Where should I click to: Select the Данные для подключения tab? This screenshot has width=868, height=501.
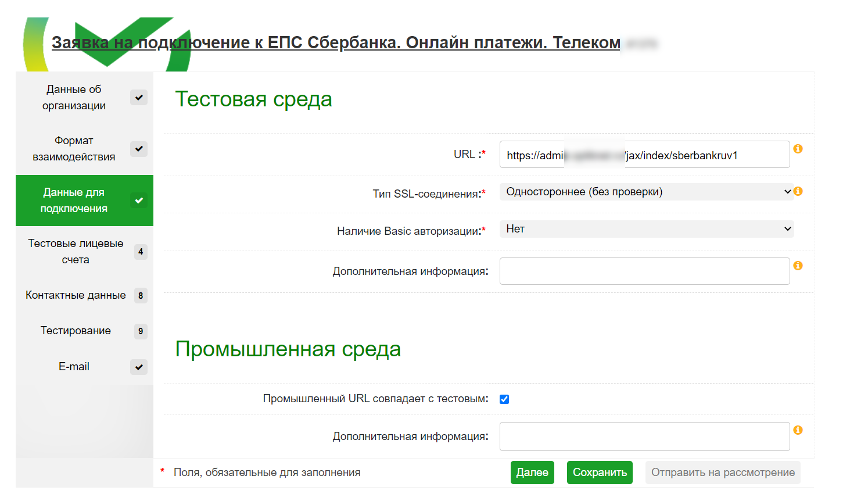[74, 201]
